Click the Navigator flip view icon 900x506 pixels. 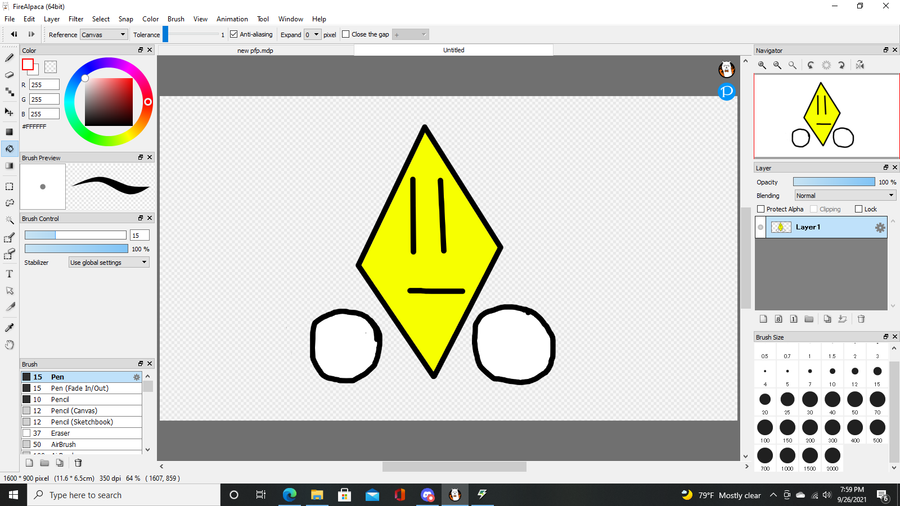coord(860,65)
